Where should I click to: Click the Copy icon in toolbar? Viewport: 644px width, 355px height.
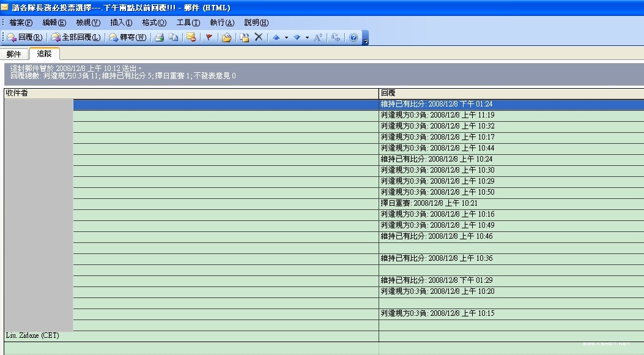[x=174, y=37]
